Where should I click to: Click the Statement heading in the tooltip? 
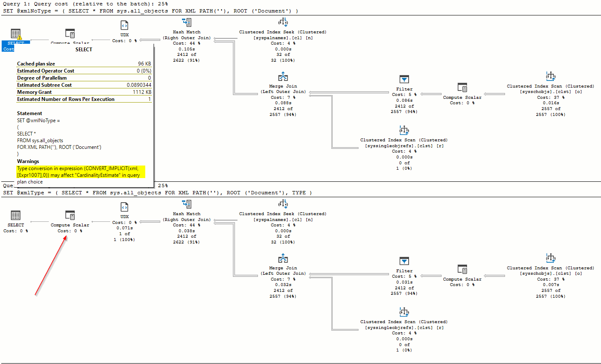click(x=29, y=113)
